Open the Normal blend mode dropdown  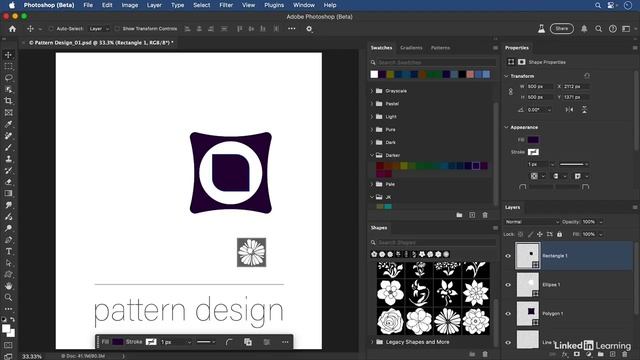coord(532,222)
